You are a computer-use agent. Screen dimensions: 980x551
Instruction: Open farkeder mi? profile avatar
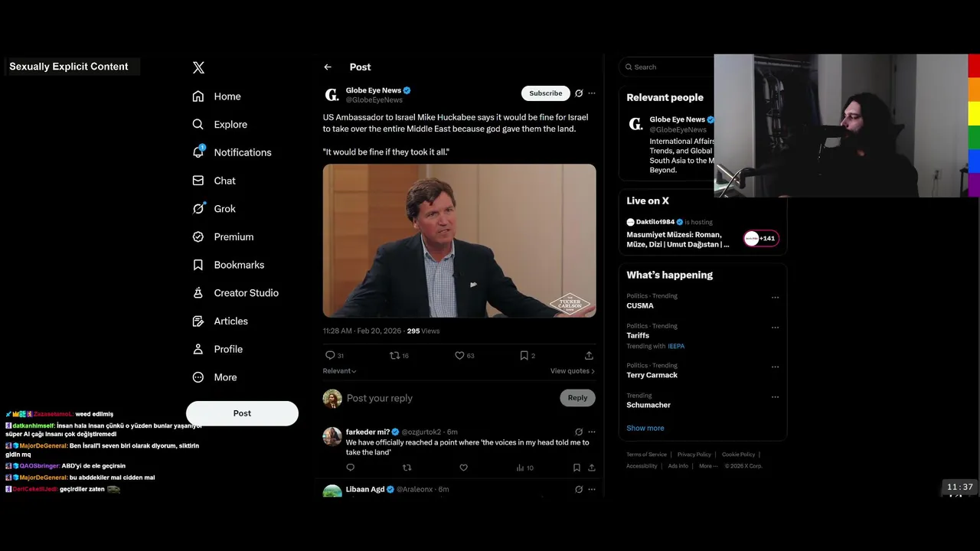pyautogui.click(x=332, y=436)
